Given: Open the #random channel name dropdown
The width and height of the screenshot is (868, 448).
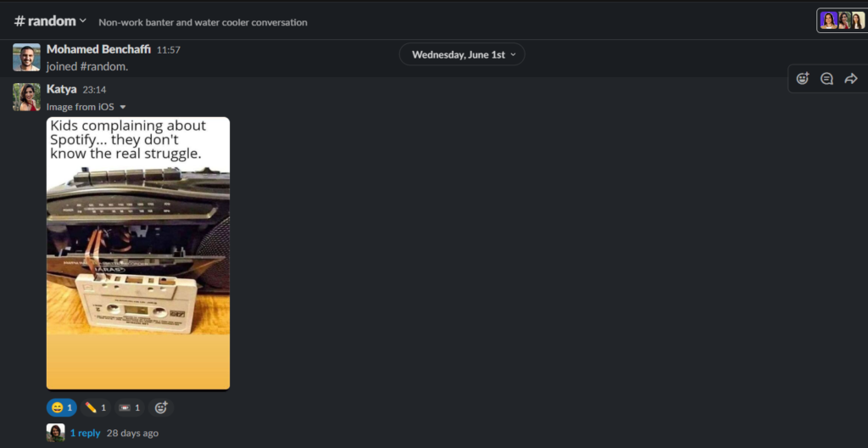Looking at the screenshot, I should click(x=50, y=21).
